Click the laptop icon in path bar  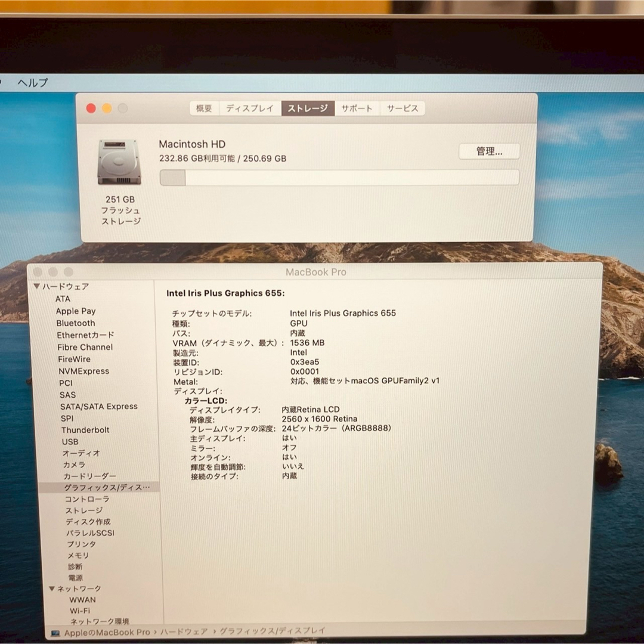[55, 634]
